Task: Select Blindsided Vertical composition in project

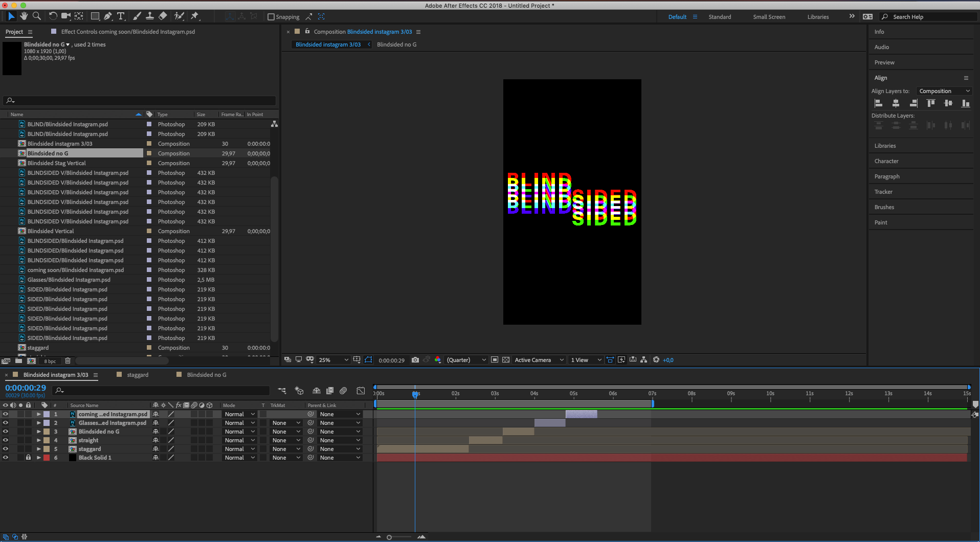Action: (x=51, y=231)
